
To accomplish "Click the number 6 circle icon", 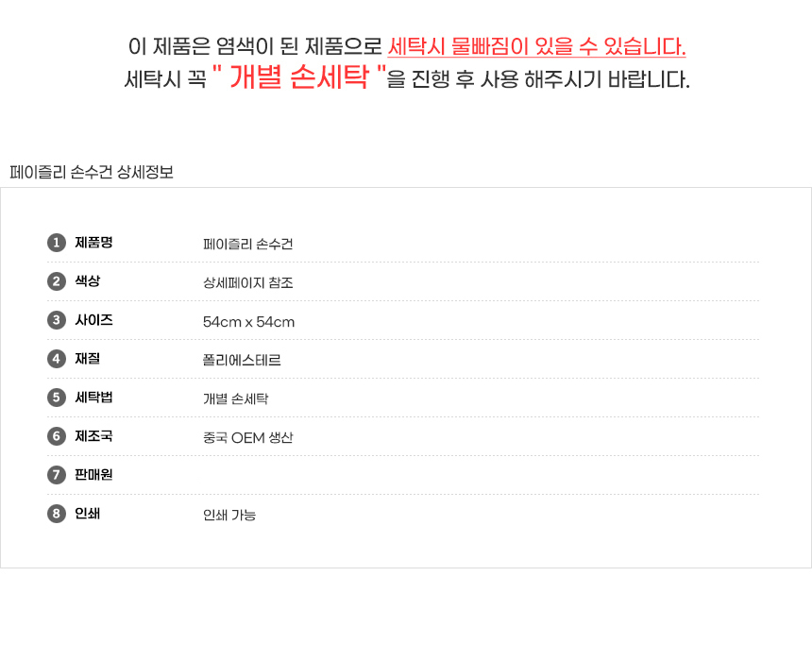I will [x=57, y=436].
